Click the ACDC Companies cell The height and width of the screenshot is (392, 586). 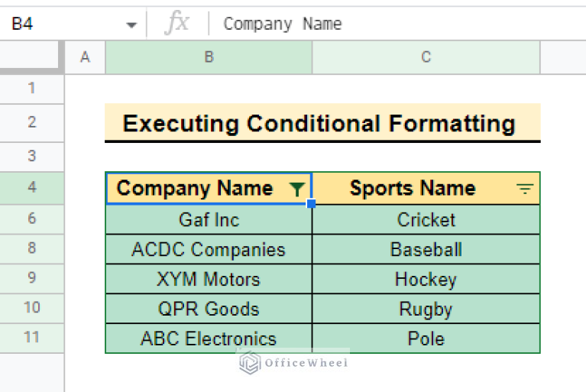[209, 249]
